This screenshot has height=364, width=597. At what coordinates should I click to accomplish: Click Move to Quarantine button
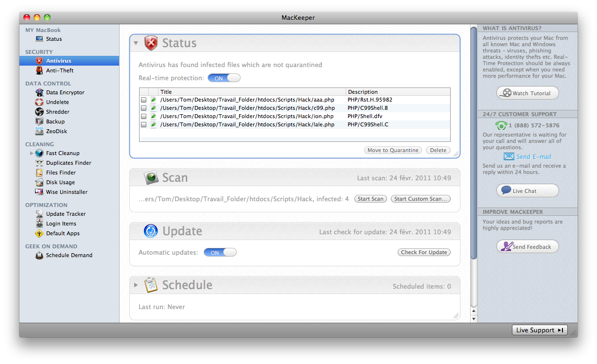(x=393, y=150)
